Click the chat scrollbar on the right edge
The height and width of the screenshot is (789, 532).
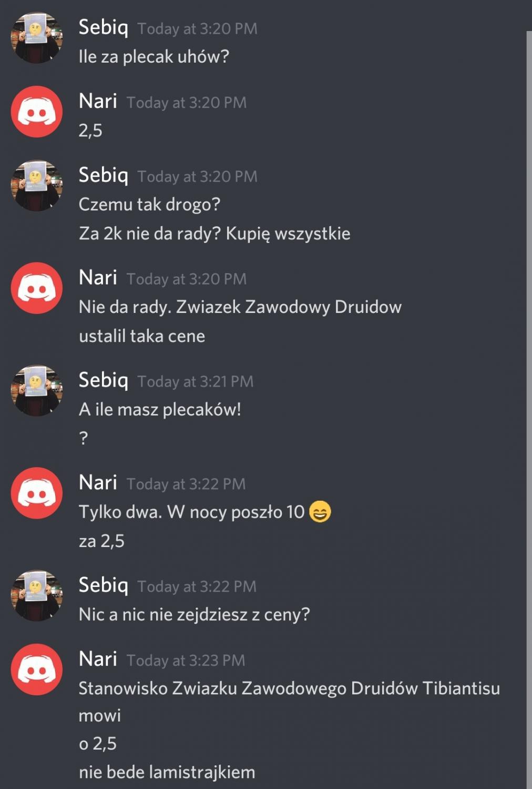529,410
